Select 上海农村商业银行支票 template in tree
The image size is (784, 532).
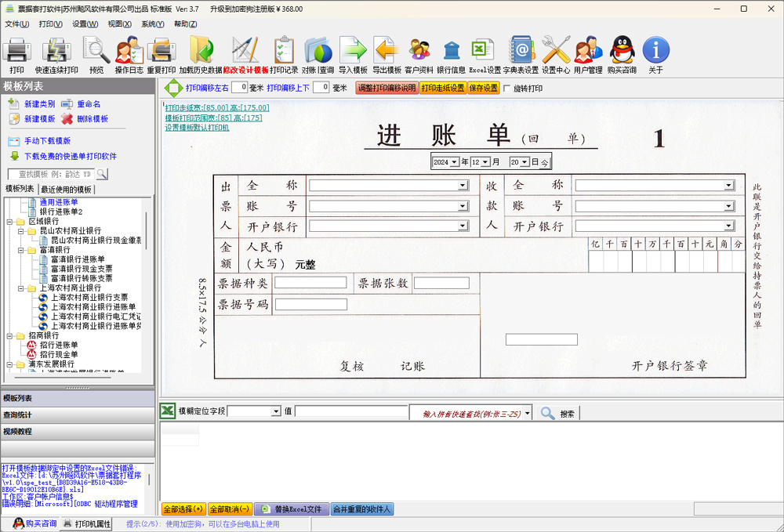coord(89,298)
